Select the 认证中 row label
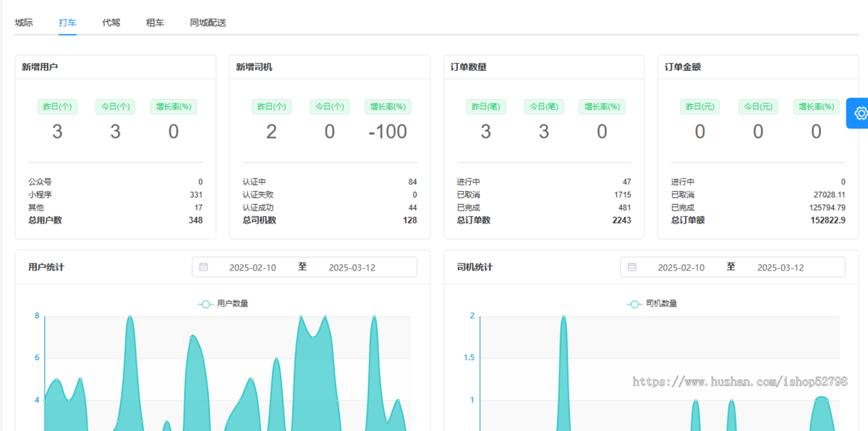This screenshot has height=431, width=868. point(254,182)
